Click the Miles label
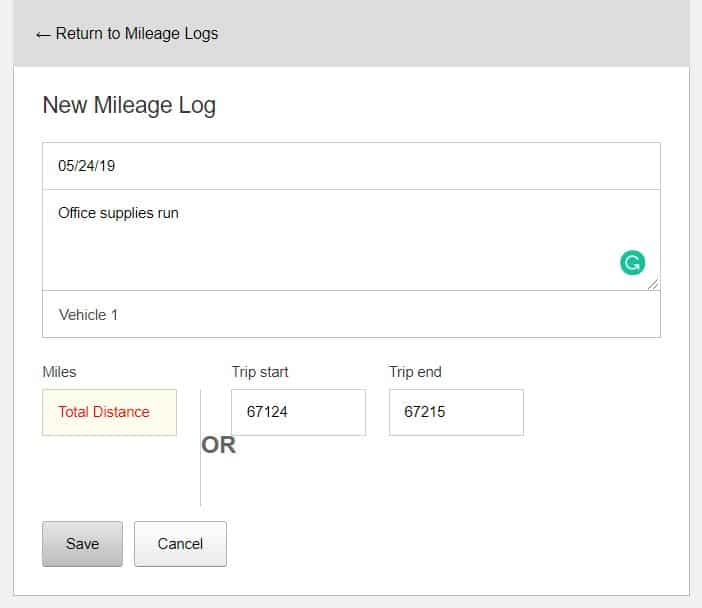The width and height of the screenshot is (702, 608). [59, 372]
